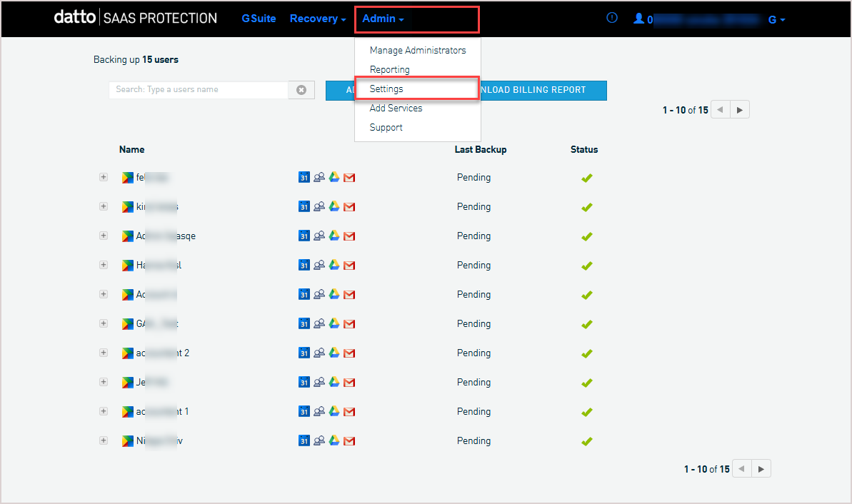Click the Gmail icon for the user ending 't 2'
The image size is (852, 504).
click(349, 353)
